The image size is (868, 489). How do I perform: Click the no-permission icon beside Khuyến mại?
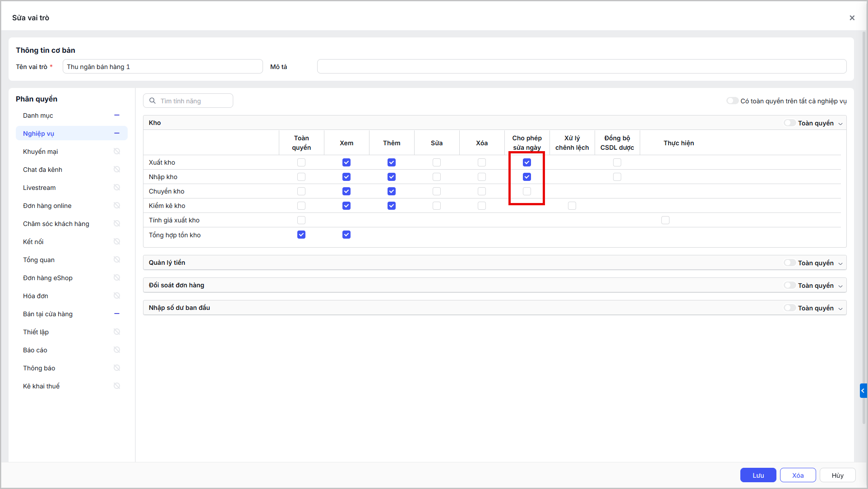pos(117,152)
